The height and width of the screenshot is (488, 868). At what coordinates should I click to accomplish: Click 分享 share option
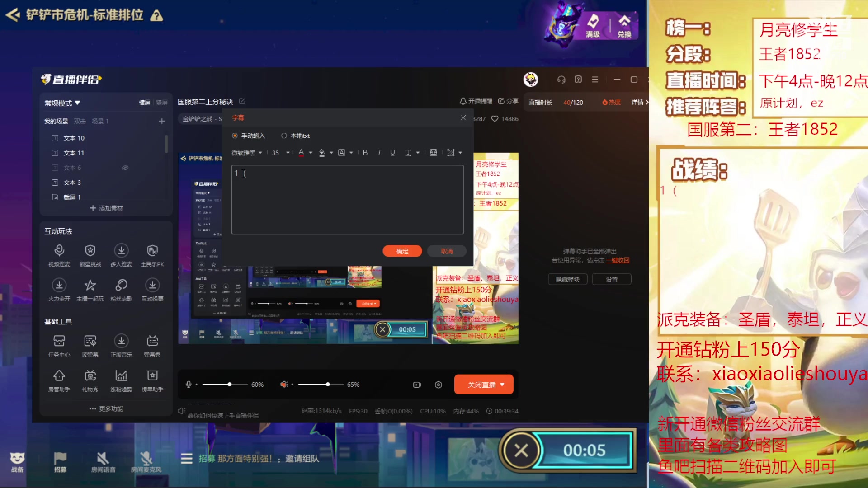coord(508,101)
